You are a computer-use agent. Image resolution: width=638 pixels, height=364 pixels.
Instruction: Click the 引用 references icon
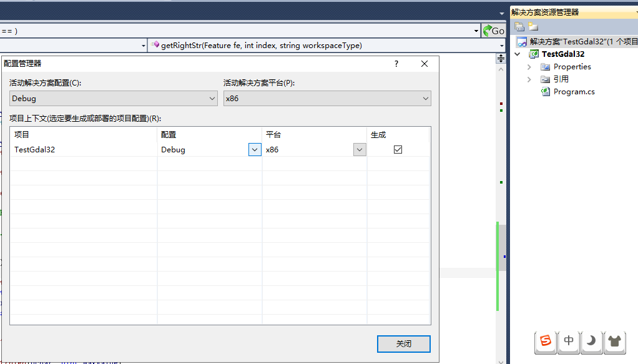point(545,79)
